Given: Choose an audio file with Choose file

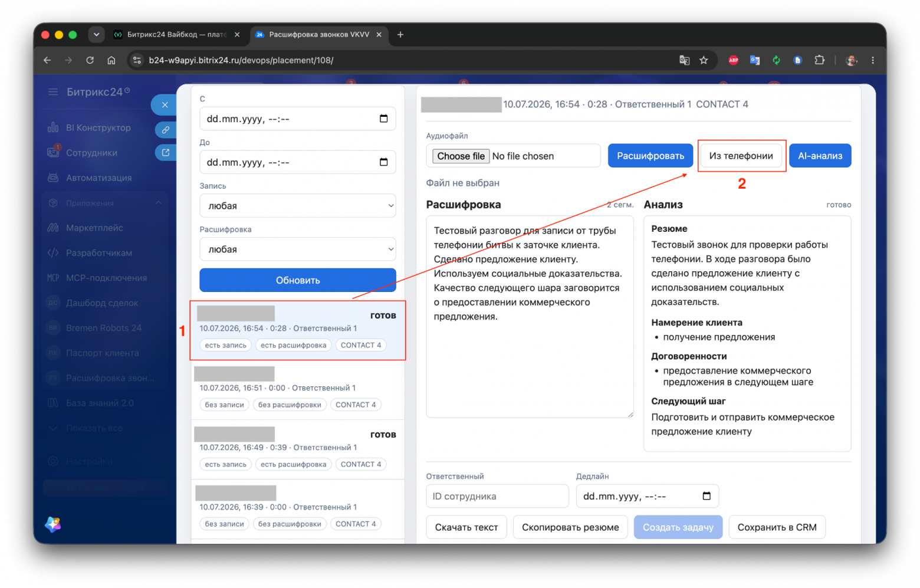Looking at the screenshot, I should pyautogui.click(x=461, y=156).
